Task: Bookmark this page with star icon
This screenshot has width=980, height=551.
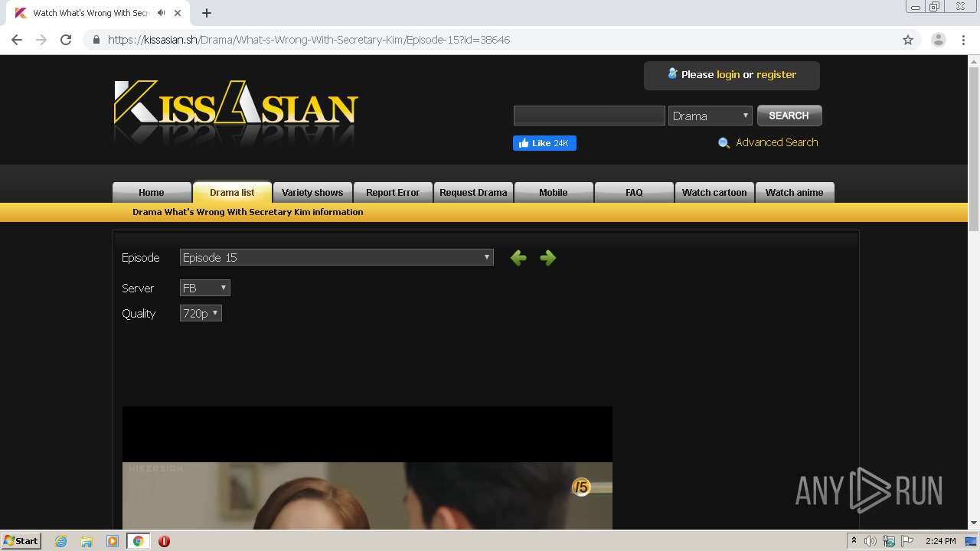Action: click(908, 40)
